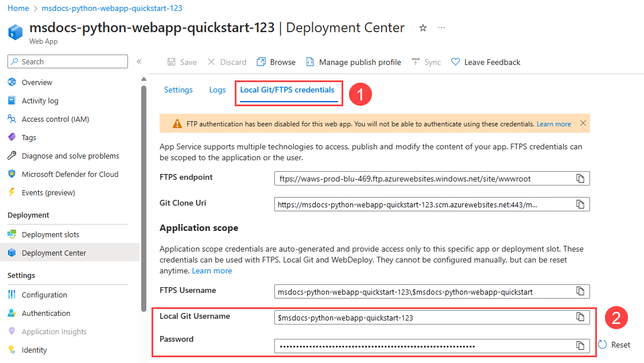This screenshot has width=644, height=363.
Task: Open the more options ellipsis menu
Action: [441, 28]
